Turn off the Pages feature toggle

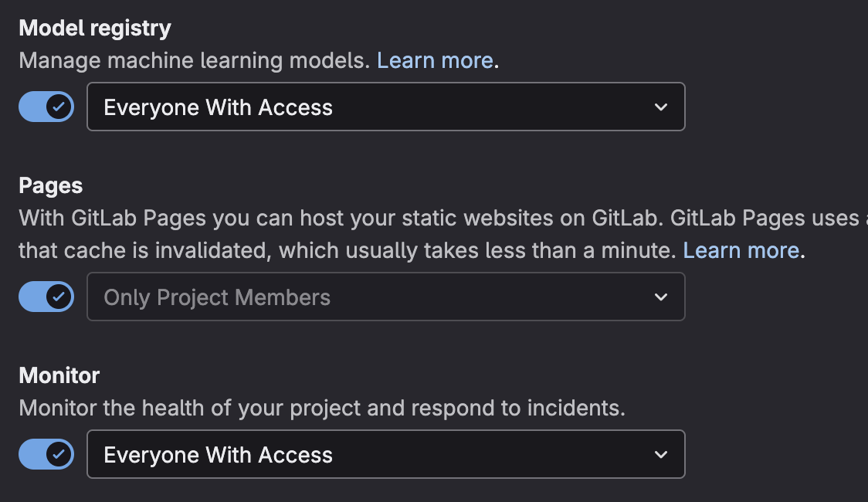tap(46, 297)
